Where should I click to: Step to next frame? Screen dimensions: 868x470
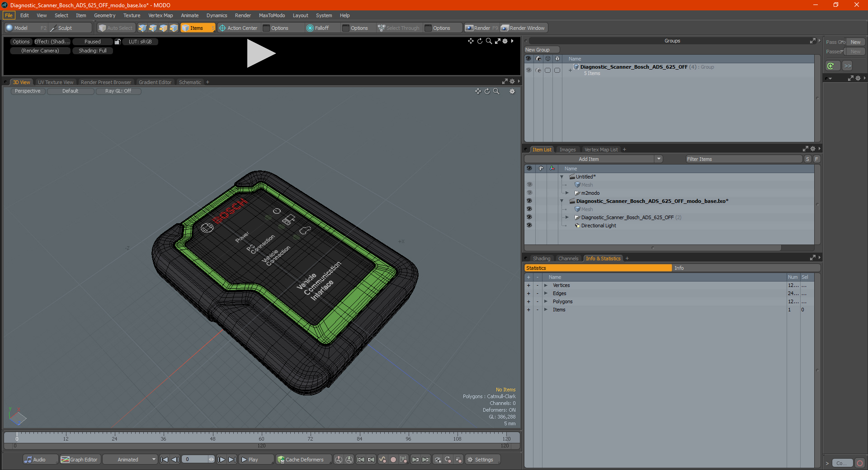pos(222,460)
